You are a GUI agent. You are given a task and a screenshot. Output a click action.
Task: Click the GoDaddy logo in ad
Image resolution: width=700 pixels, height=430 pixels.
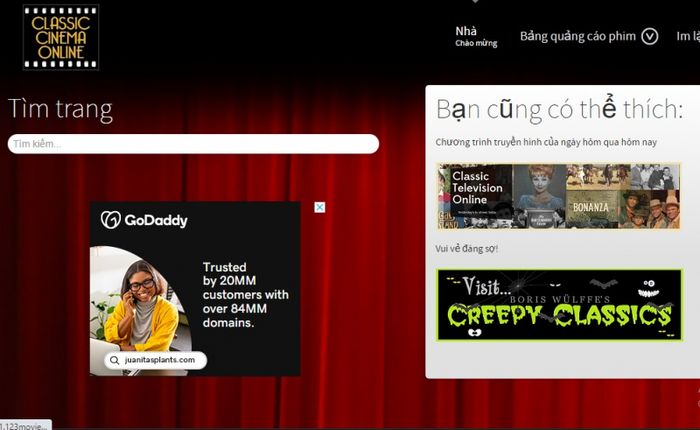144,220
